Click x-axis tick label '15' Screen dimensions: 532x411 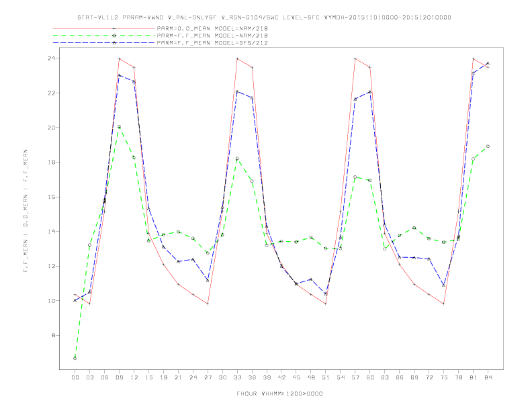coord(148,377)
